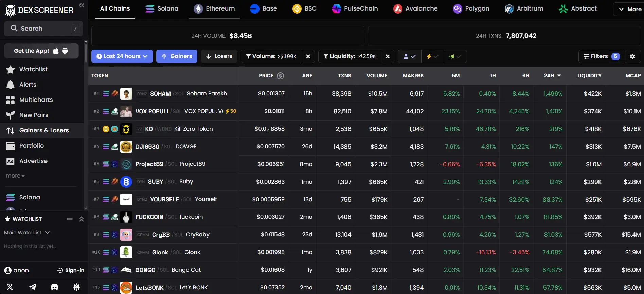This screenshot has width=644, height=294.
Task: Toggle the lightning boost filter
Action: [x=432, y=56]
